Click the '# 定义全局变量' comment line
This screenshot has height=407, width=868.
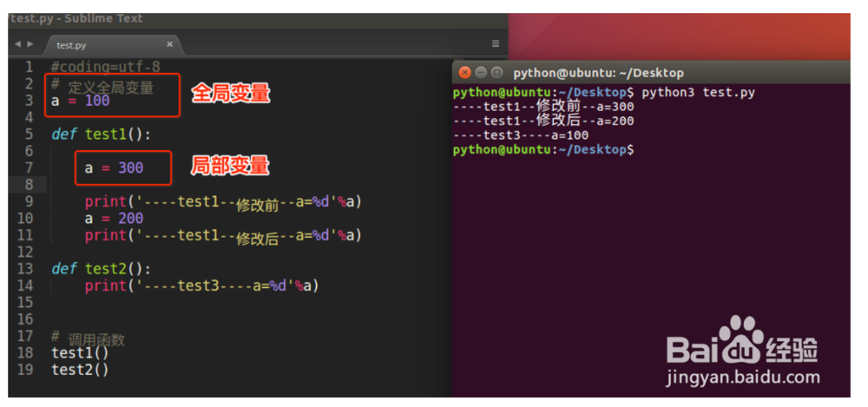coord(102,87)
